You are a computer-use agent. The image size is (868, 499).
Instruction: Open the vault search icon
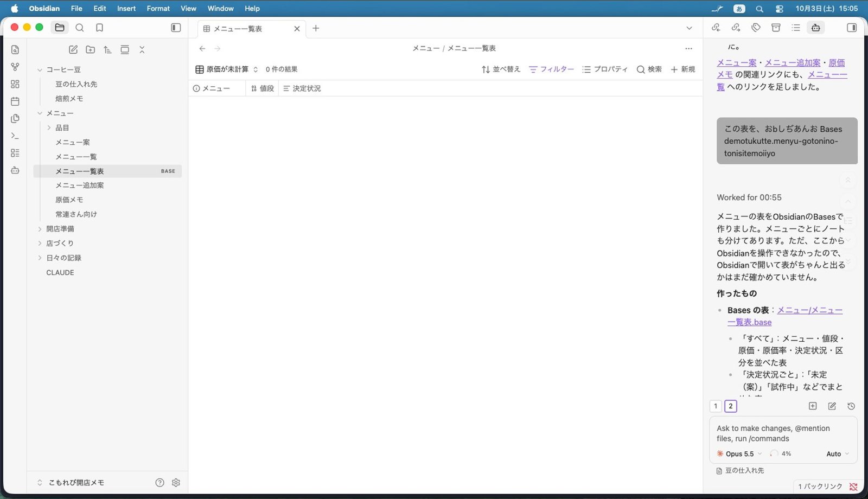tap(80, 28)
